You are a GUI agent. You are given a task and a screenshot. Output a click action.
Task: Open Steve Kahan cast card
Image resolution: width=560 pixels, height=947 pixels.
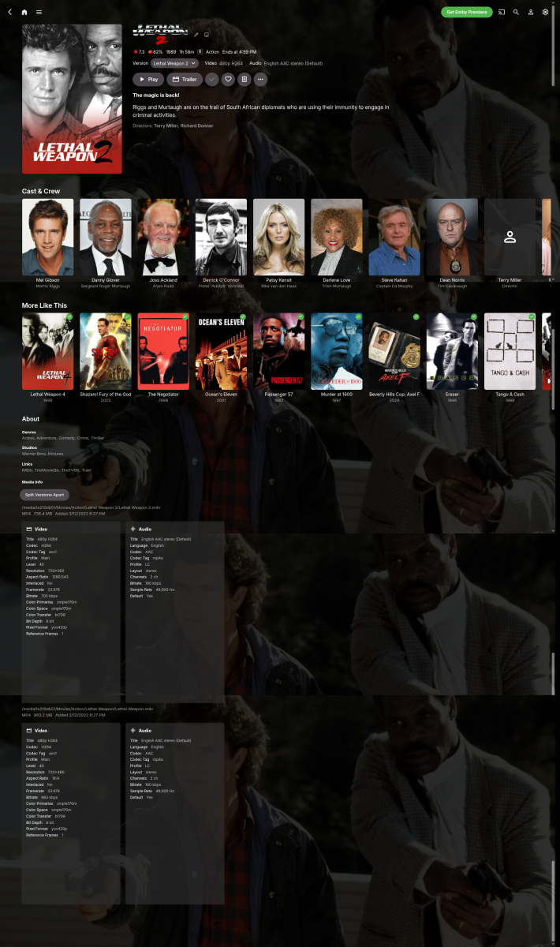click(x=394, y=237)
